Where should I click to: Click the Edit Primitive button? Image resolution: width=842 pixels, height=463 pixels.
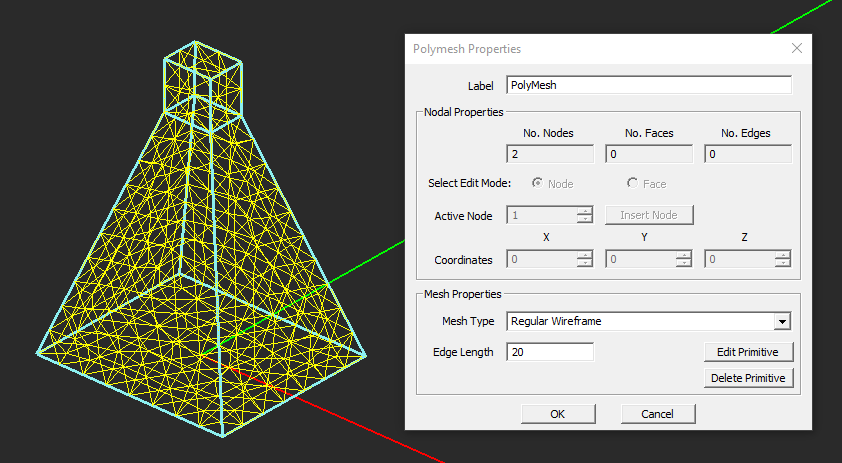click(748, 352)
